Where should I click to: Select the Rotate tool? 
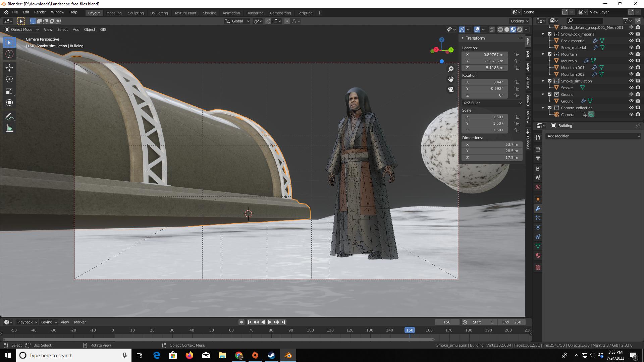pyautogui.click(x=9, y=79)
